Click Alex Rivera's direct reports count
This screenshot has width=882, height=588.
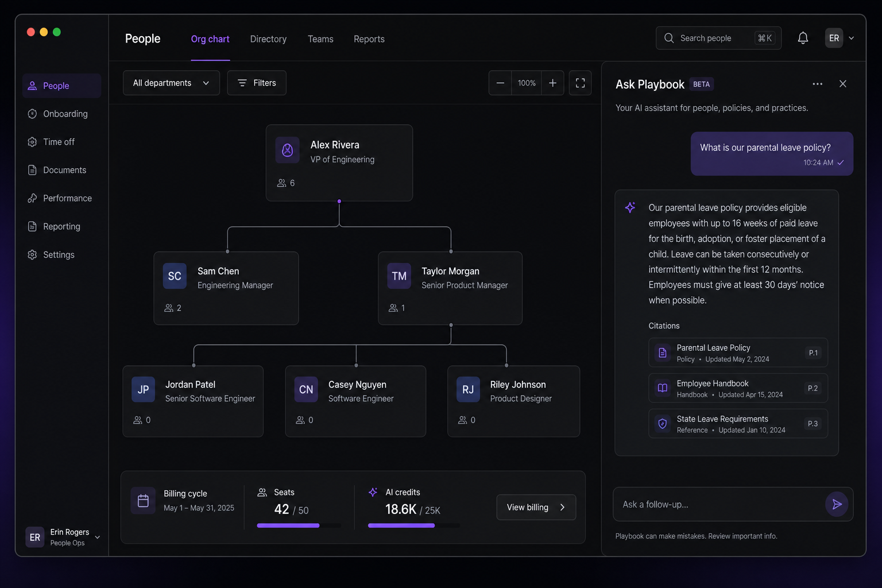(286, 183)
